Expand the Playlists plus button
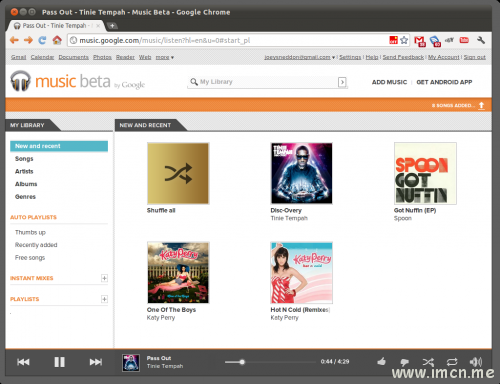This screenshot has width=500, height=384. [104, 299]
